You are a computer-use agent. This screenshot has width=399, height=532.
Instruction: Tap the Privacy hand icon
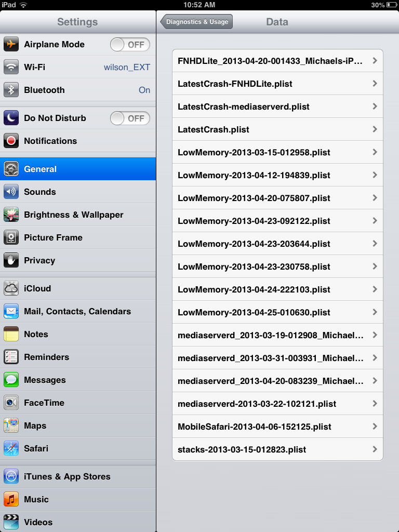point(11,260)
